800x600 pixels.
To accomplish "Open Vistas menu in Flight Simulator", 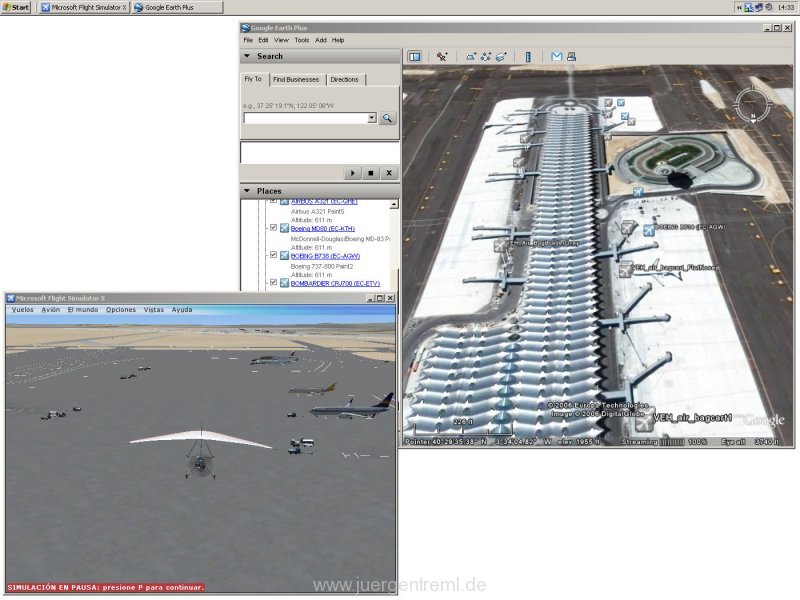I will (154, 310).
